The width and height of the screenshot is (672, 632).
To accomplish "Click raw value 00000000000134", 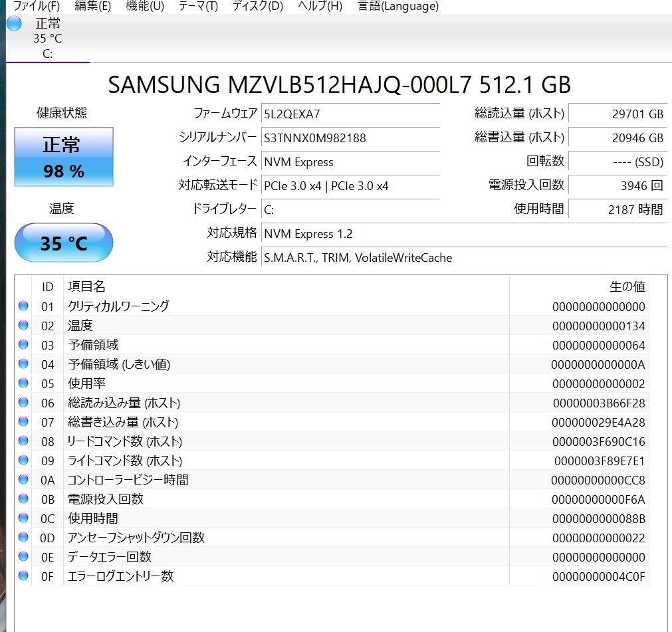I will point(599,326).
